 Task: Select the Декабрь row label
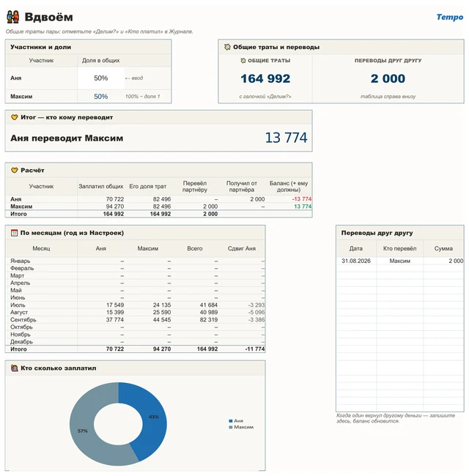pos(21,342)
